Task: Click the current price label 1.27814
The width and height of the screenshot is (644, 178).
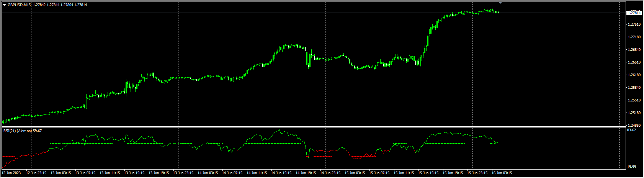Action: point(634,13)
